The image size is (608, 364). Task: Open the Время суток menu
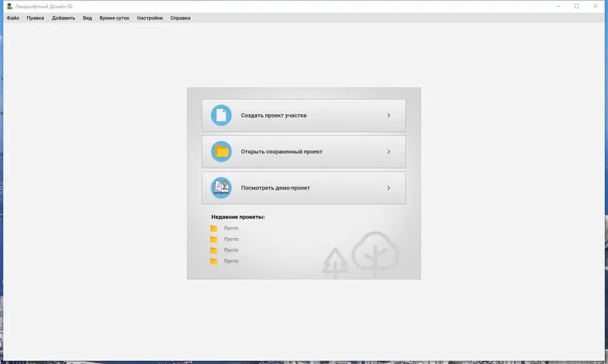point(114,18)
